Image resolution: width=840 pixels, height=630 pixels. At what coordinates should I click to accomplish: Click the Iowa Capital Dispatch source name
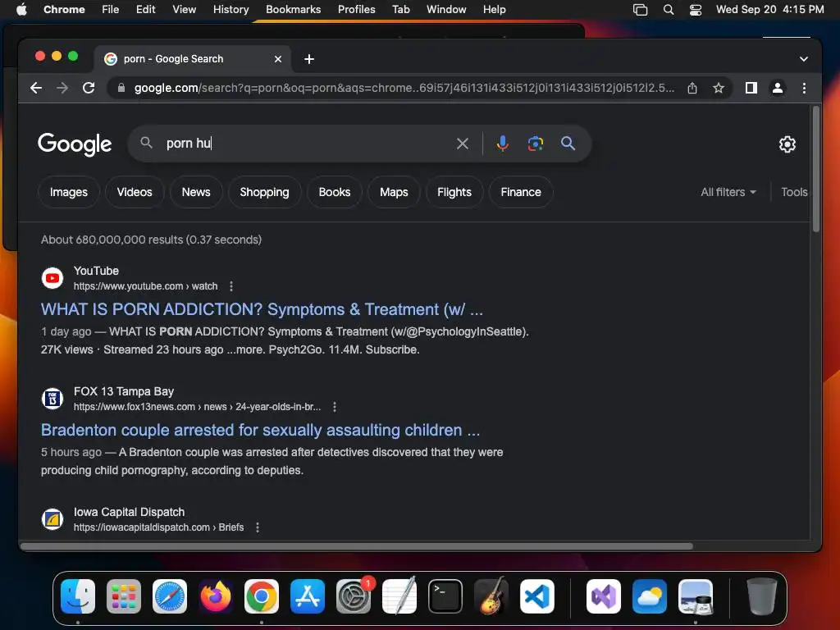click(x=129, y=512)
